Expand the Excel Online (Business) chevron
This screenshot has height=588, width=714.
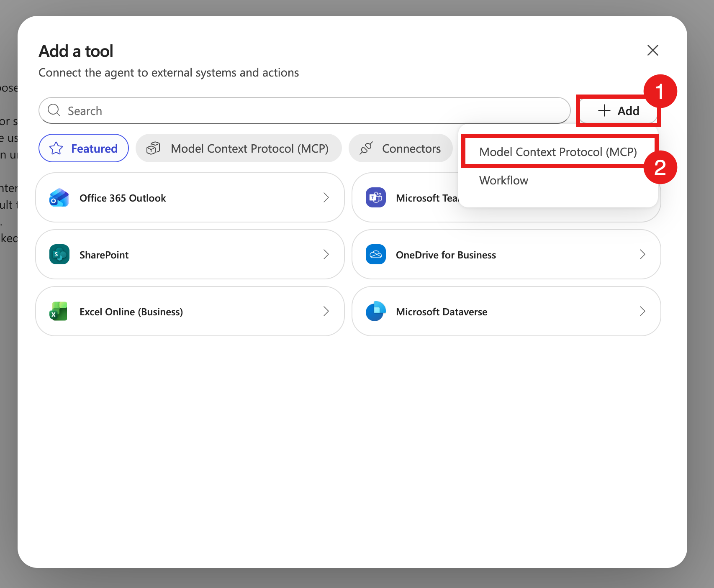tap(326, 311)
